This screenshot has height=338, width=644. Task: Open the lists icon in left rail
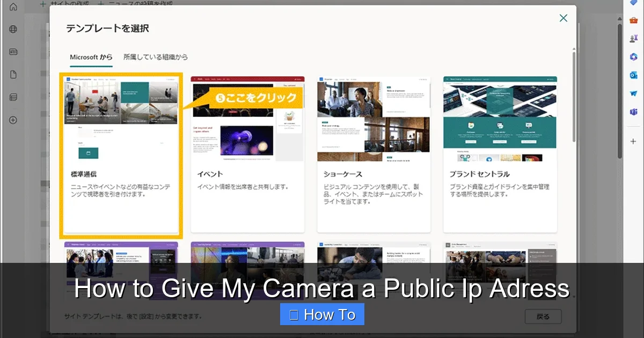coord(13,97)
